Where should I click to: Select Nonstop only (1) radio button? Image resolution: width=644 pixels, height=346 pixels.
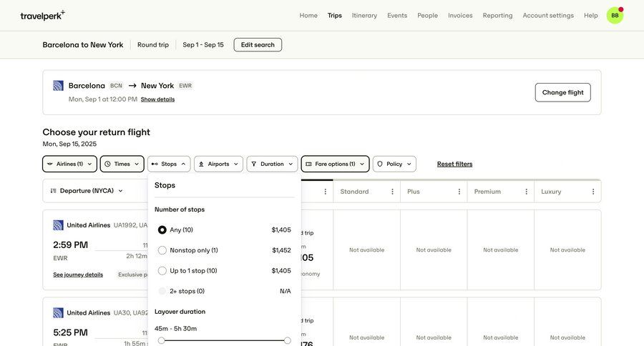point(162,250)
